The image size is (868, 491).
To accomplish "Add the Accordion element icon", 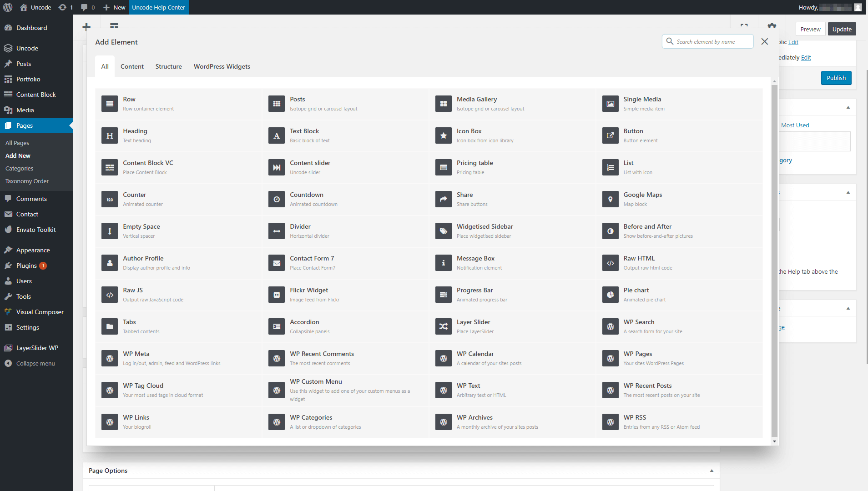I will 277,326.
